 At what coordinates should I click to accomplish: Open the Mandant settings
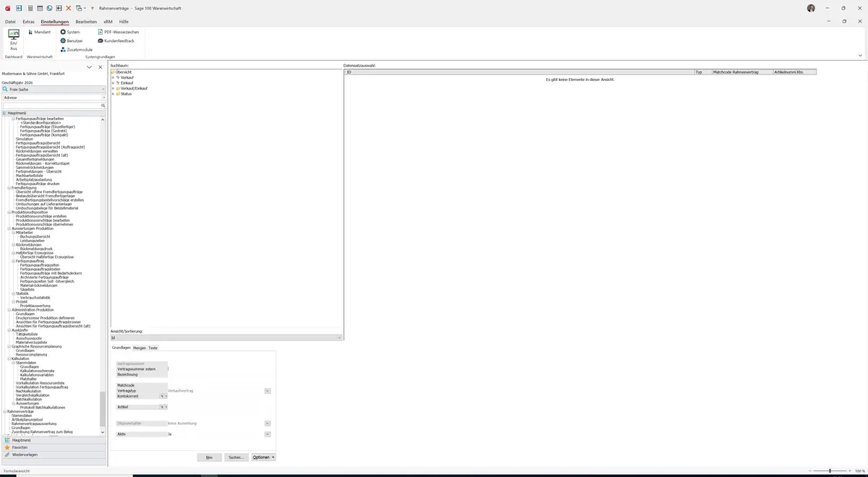pos(38,33)
